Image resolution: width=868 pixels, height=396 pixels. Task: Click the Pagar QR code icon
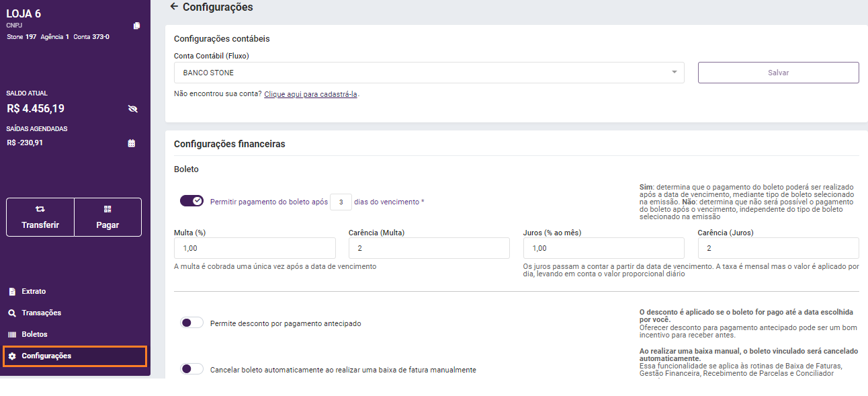point(107,209)
